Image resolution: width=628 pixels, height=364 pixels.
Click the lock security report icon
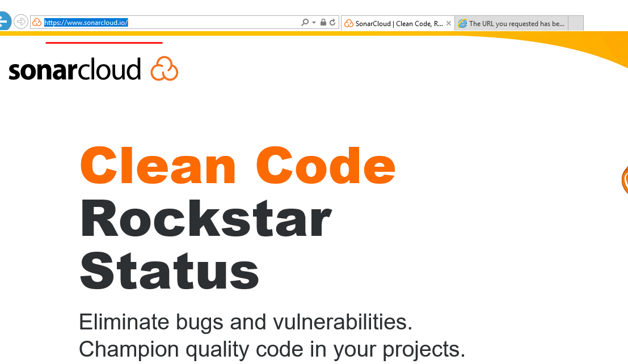click(x=323, y=23)
